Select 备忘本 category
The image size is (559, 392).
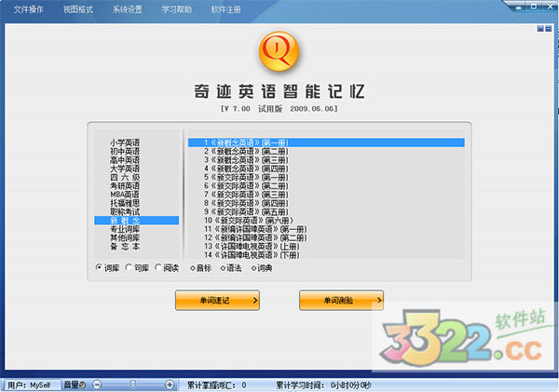coord(125,246)
